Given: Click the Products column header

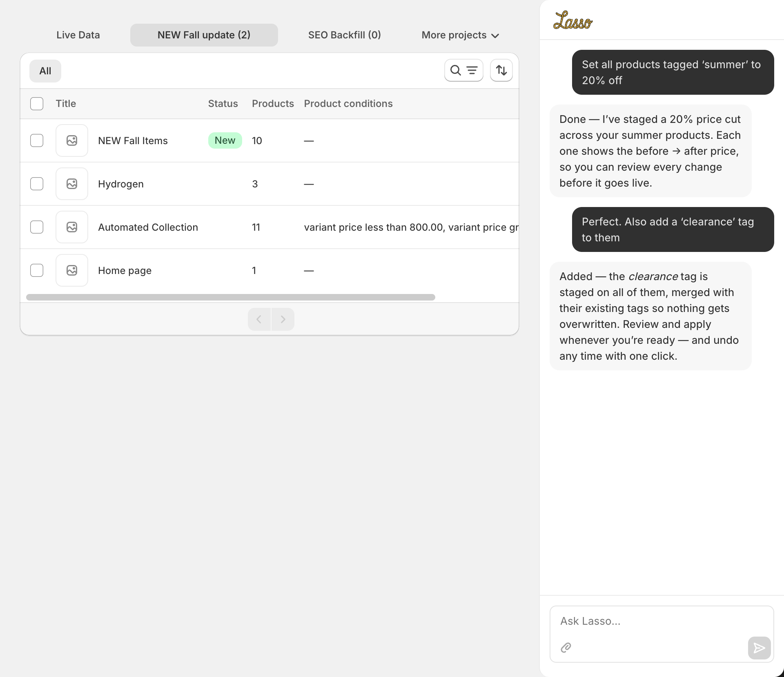Looking at the screenshot, I should [x=273, y=104].
